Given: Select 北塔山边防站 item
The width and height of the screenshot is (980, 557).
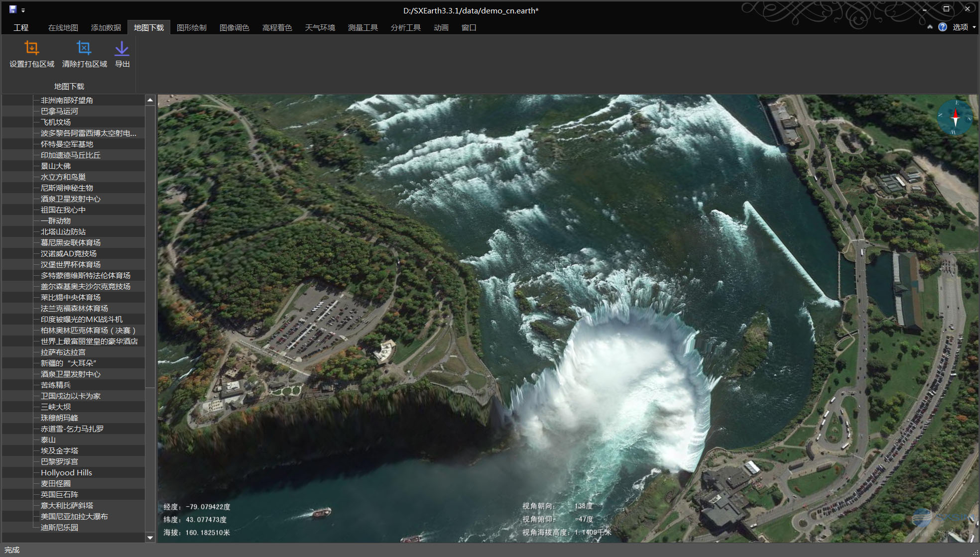Looking at the screenshot, I should (63, 231).
